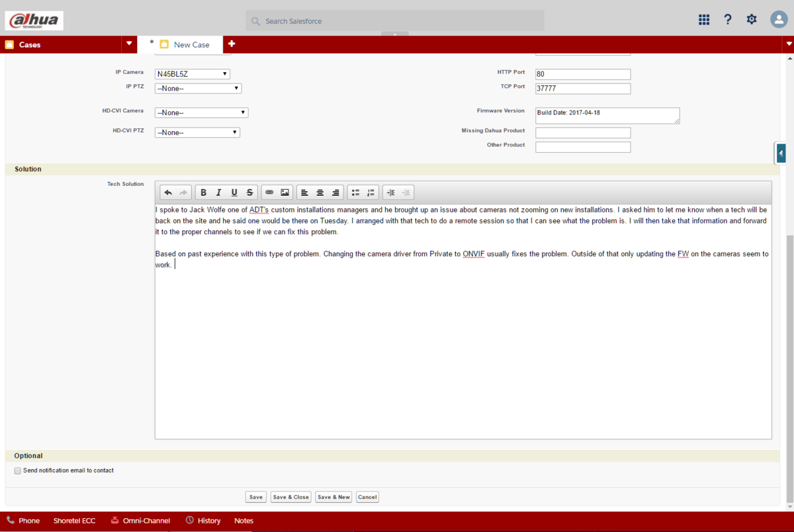Click the misspelled word ONVIF

coord(474,254)
